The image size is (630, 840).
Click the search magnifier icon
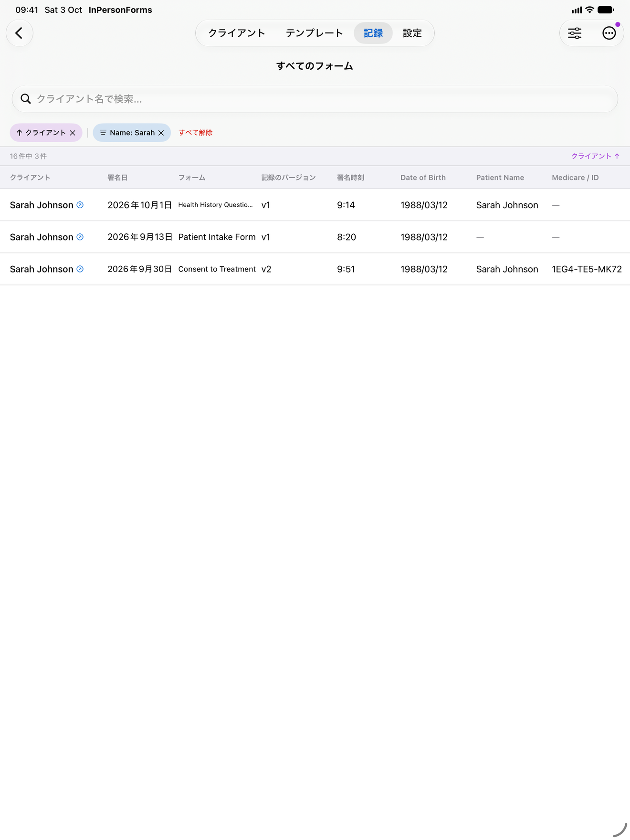pos(26,99)
